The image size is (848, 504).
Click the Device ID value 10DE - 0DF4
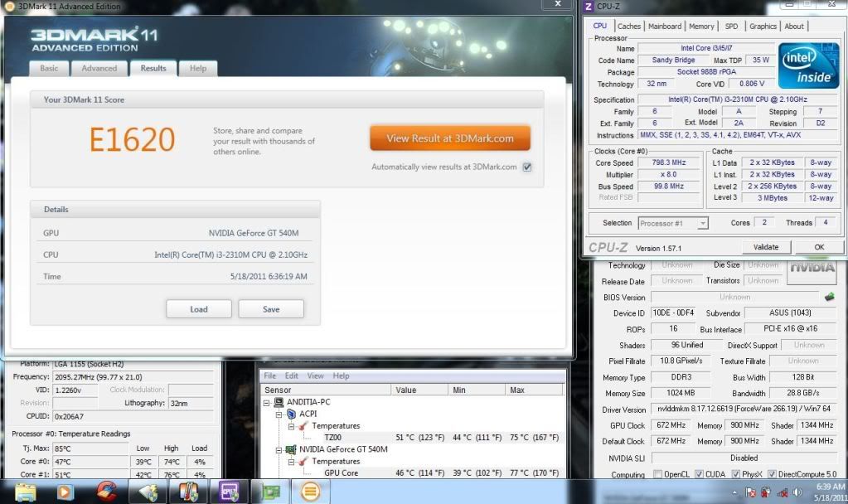[674, 313]
